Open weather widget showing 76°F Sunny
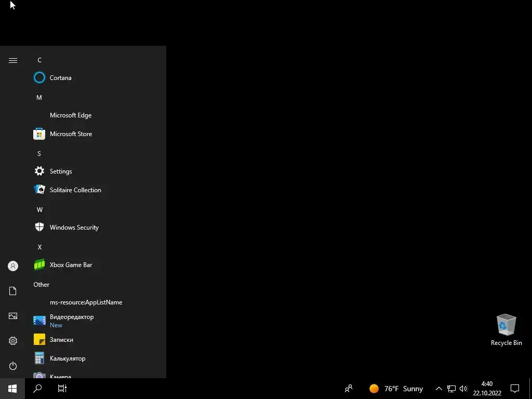Viewport: 532px width, 399px height. tap(396, 389)
